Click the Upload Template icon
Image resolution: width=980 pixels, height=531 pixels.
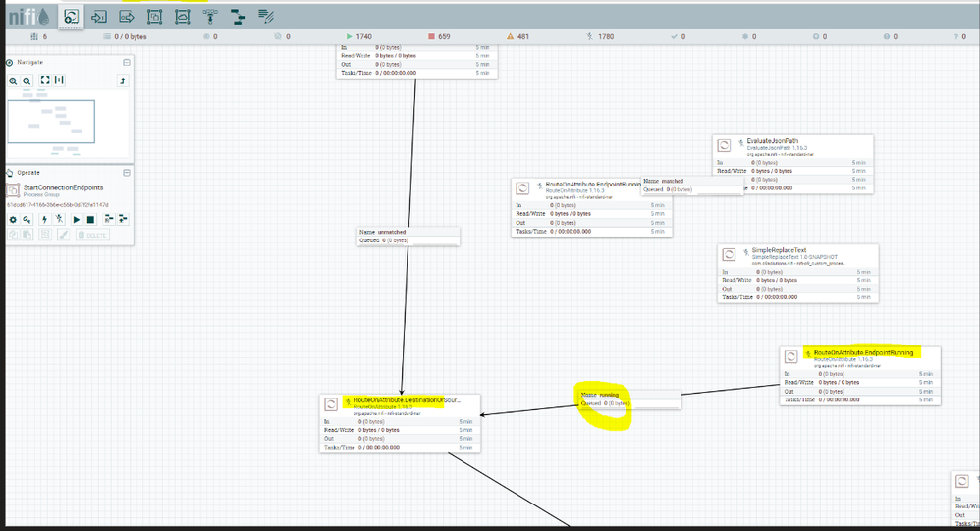[123, 219]
